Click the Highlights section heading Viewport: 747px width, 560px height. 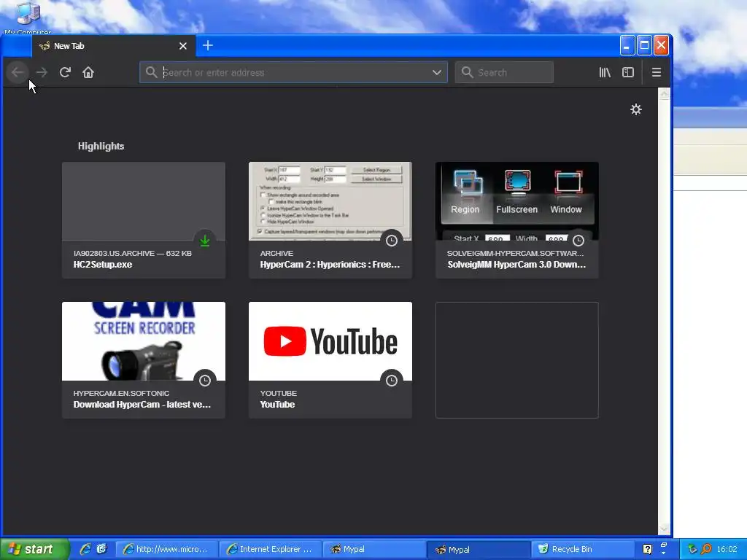101,146
